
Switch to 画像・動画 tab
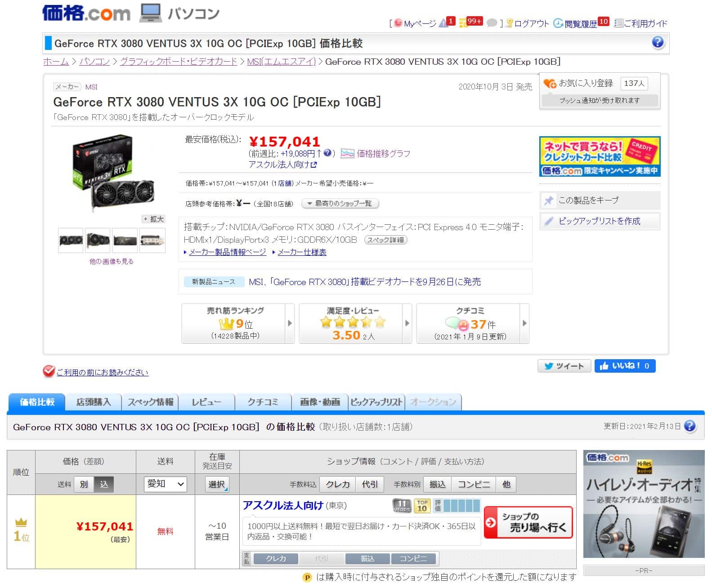coord(320,402)
